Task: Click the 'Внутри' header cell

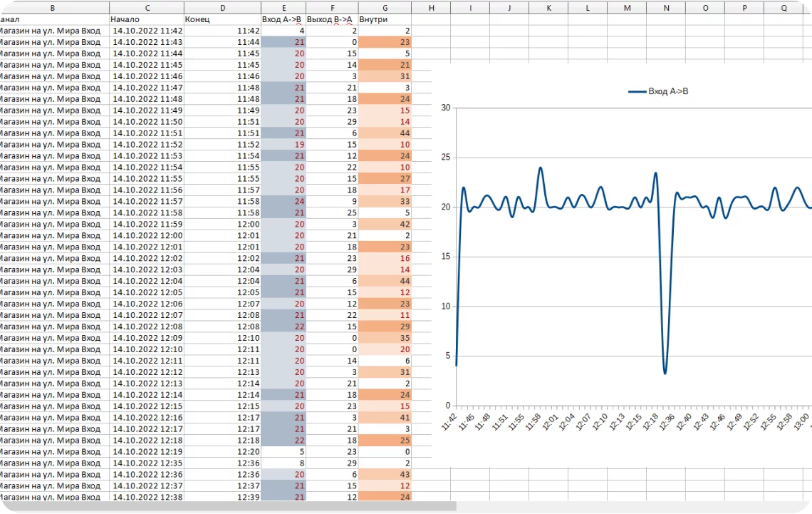Action: coord(385,19)
